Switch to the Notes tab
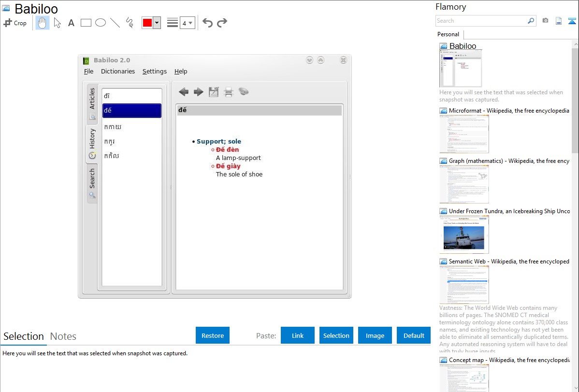 (63, 336)
